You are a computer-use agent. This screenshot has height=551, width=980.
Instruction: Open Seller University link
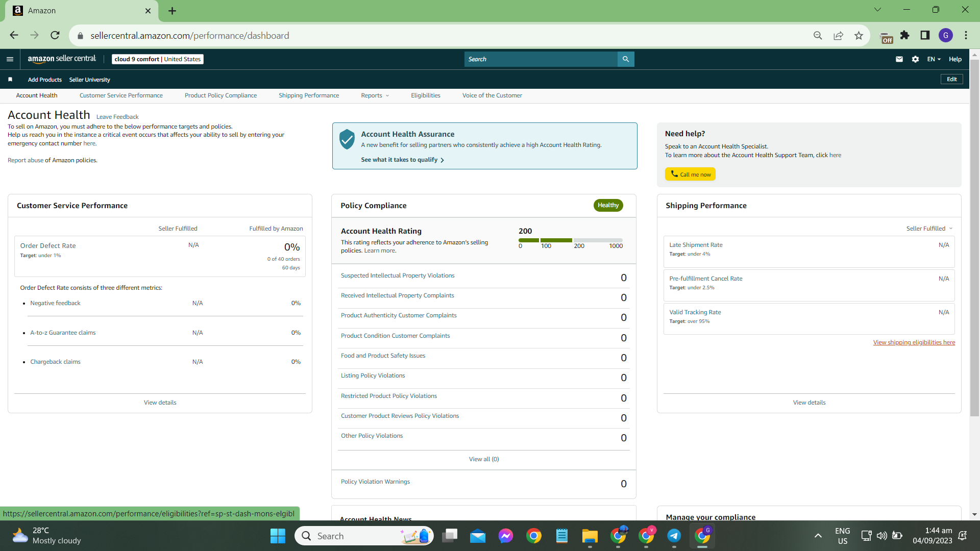tap(90, 80)
